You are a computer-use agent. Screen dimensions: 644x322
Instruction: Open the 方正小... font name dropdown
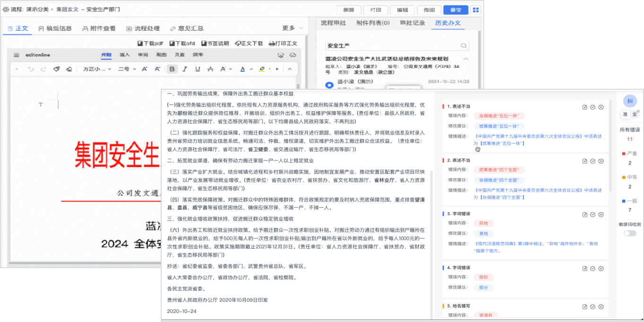click(97, 69)
